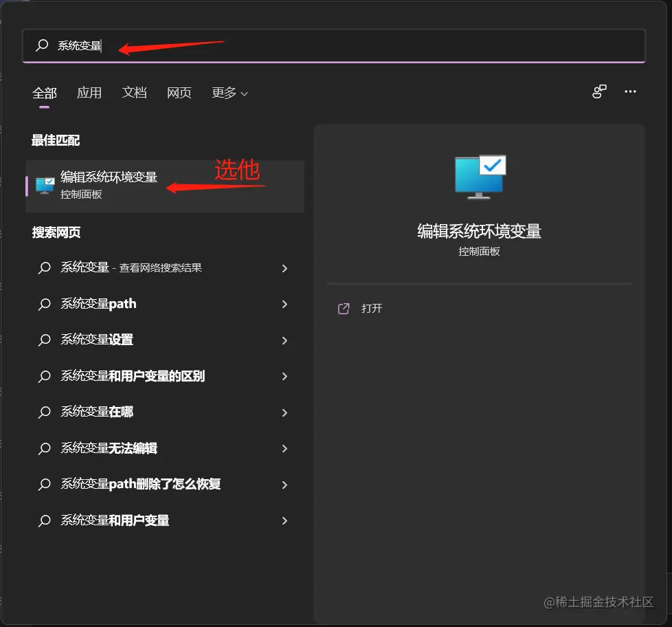The height and width of the screenshot is (627, 672).
Task: Click the monitor icon beside 编辑系统环境变量 result
Action: point(45,186)
